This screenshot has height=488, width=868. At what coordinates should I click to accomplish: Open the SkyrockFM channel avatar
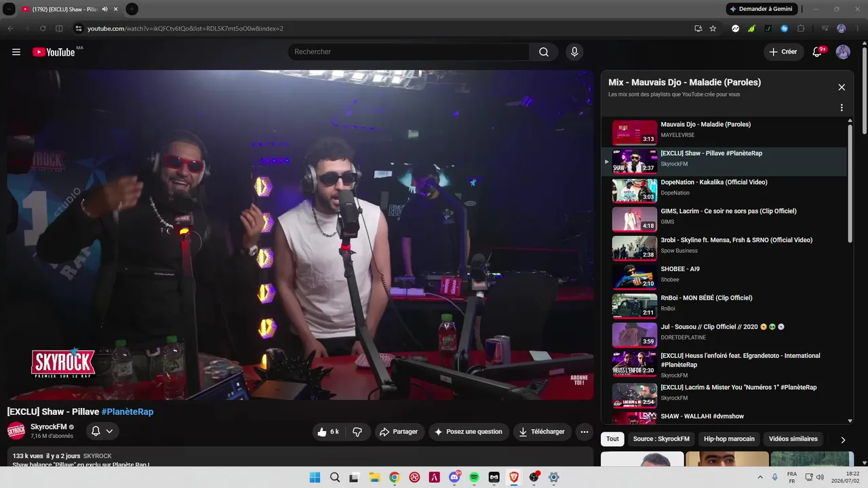click(16, 430)
